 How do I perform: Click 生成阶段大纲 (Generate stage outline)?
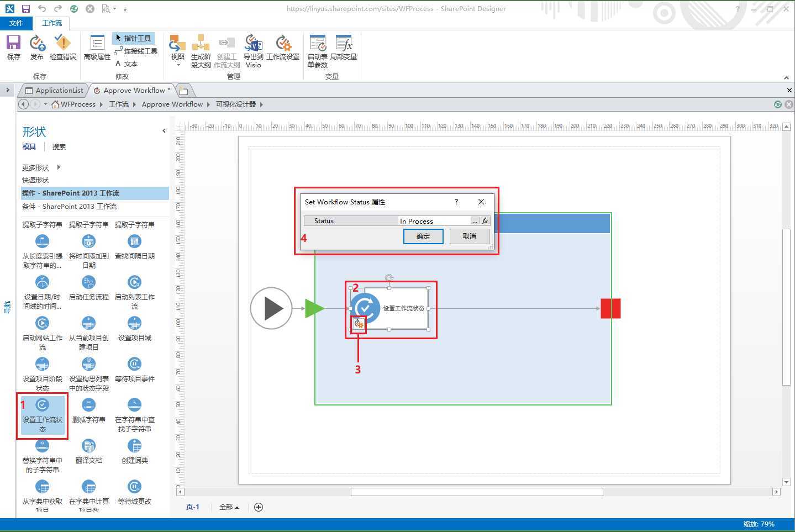point(201,51)
